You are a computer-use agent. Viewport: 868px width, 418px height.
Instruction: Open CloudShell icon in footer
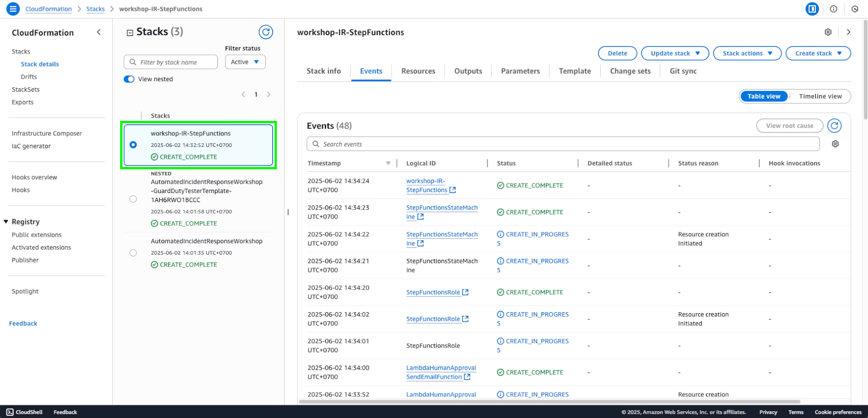point(10,412)
